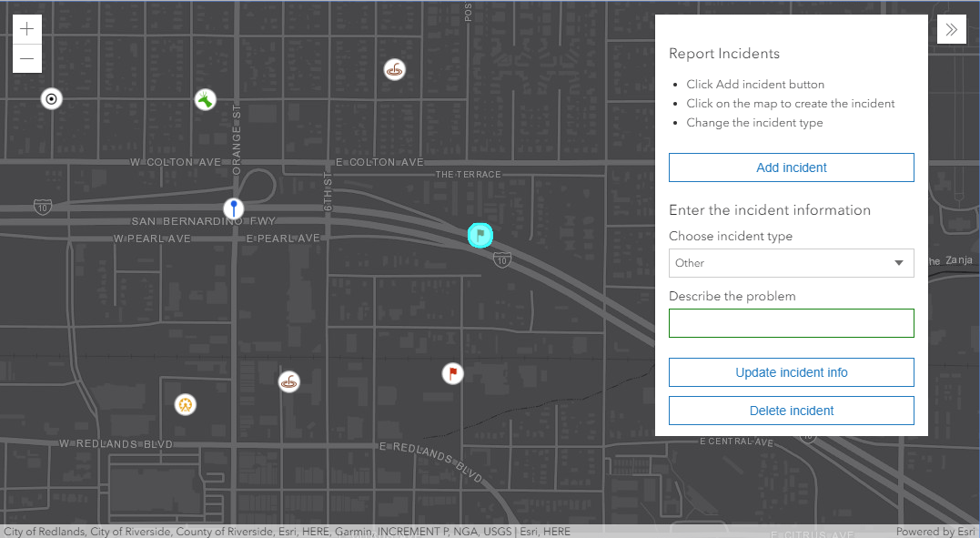Zoom out on the map

coord(27,59)
